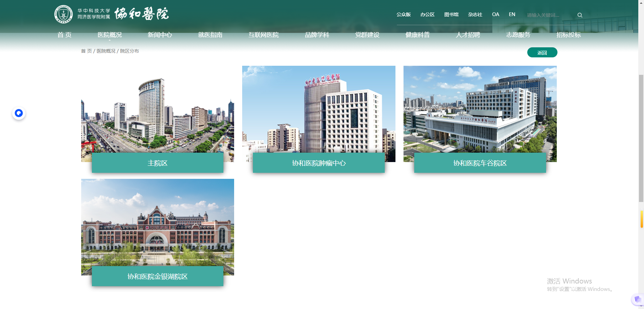The image size is (644, 309).
Task: Click the 协和医院金银湖院区 label banner
Action: coord(158,276)
